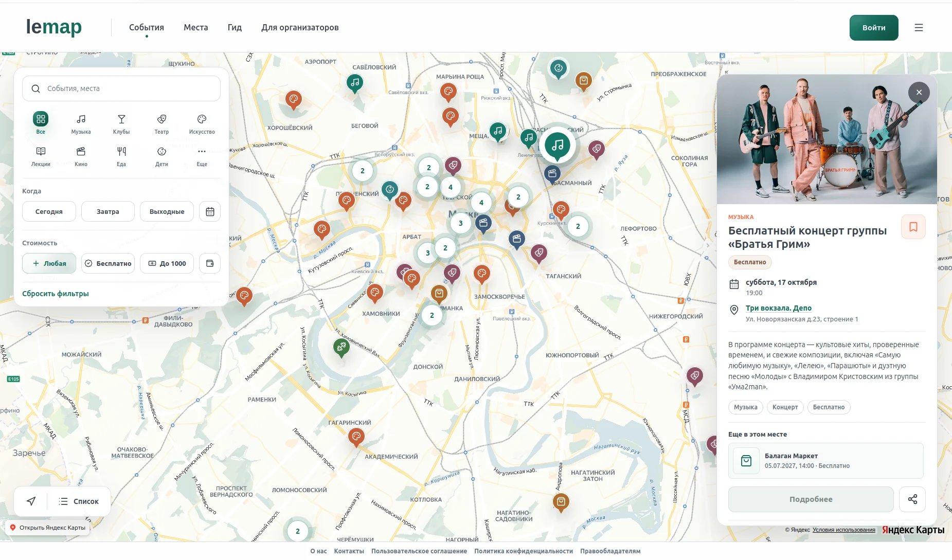
Task: Open the События nav tab
Action: point(147,27)
